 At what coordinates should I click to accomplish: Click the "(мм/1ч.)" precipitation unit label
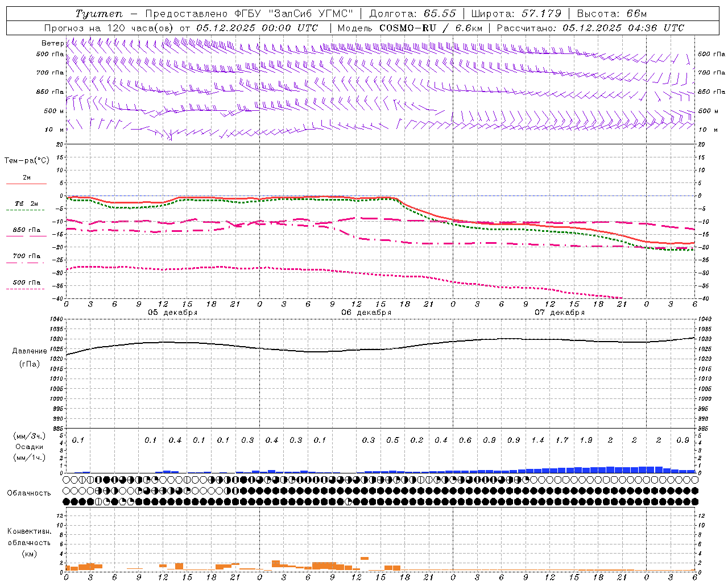[30, 458]
